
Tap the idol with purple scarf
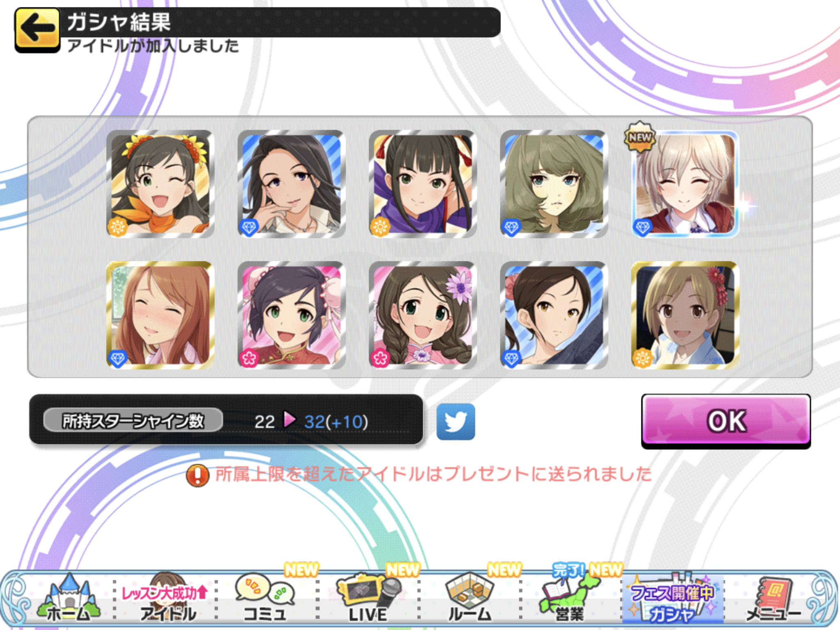point(422,184)
